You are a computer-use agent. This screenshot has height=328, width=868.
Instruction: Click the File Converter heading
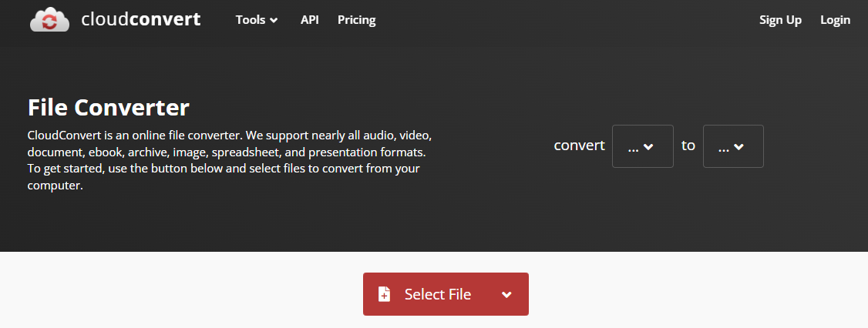pos(109,108)
